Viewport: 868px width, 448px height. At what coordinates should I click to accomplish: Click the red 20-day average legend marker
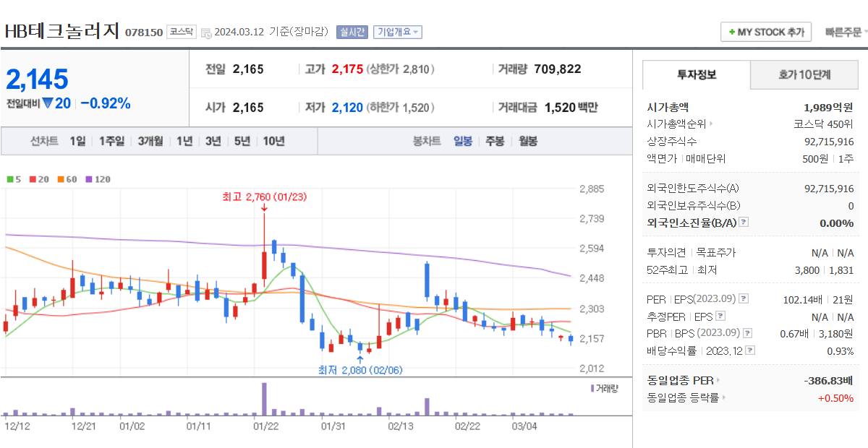(x=33, y=179)
